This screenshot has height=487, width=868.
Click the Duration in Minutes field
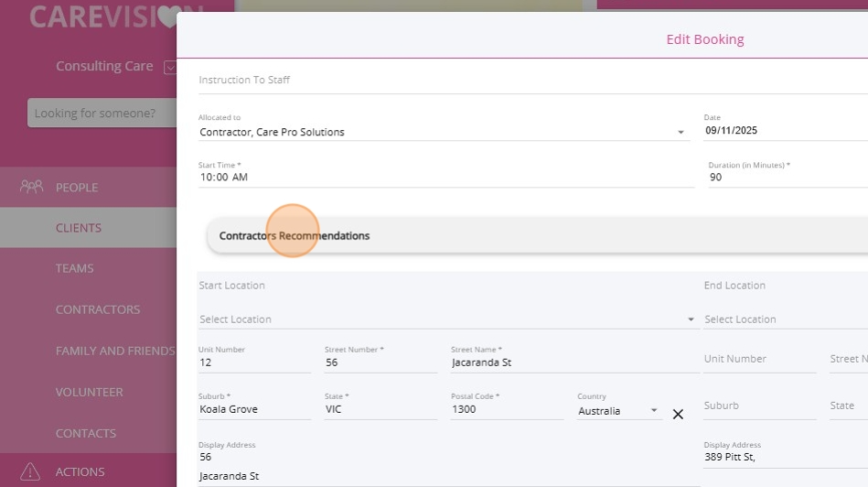coord(785,177)
